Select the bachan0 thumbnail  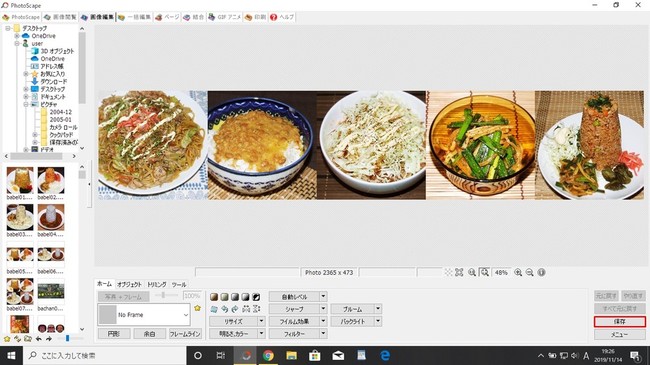[51, 292]
